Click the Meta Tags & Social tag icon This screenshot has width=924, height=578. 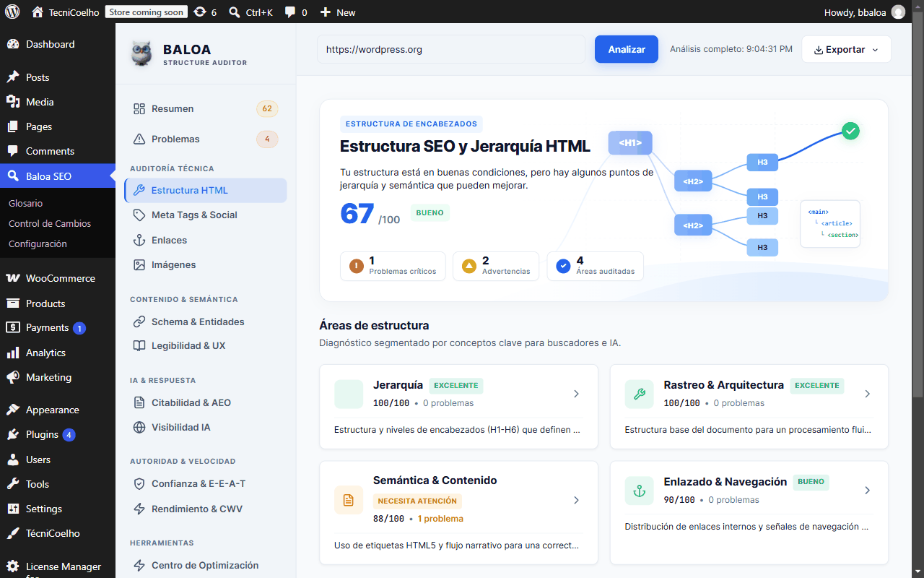(139, 215)
